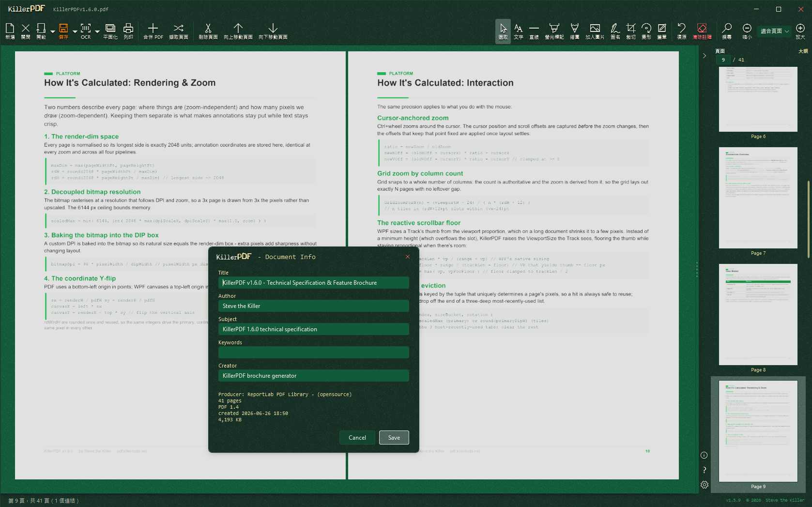The width and height of the screenshot is (812, 507).
Task: Collapse the thumbnail side panel chevron
Action: click(x=705, y=56)
